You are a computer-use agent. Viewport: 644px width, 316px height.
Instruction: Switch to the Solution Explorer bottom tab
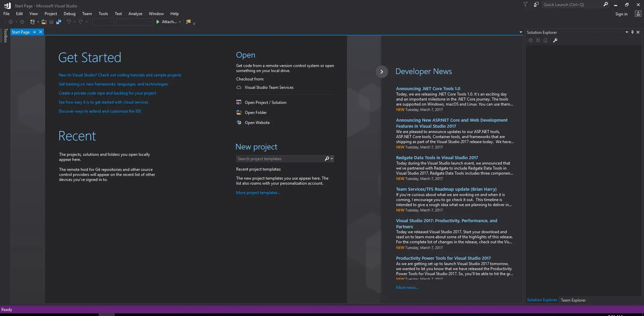(x=542, y=300)
